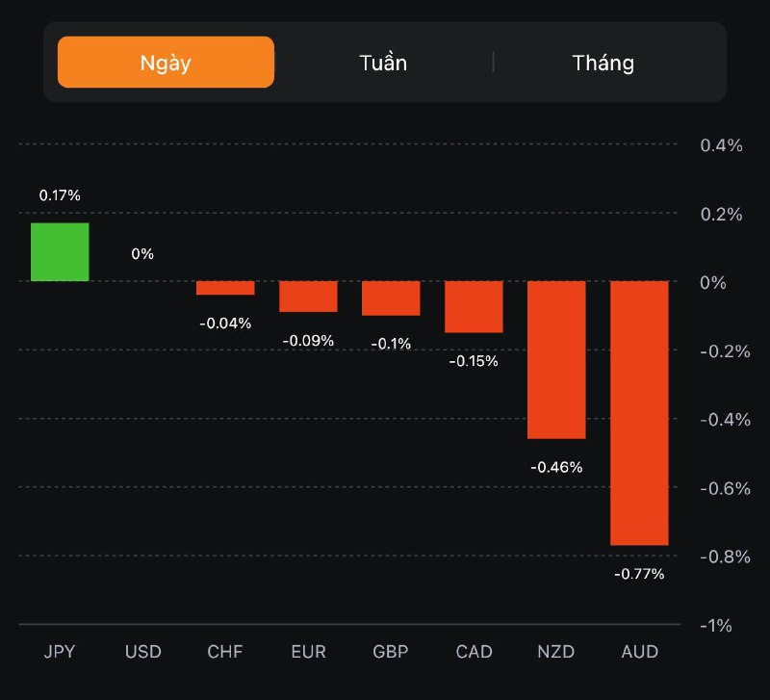Click the -0.46% label under NZD bar
The width and height of the screenshot is (770, 700).
click(x=556, y=468)
